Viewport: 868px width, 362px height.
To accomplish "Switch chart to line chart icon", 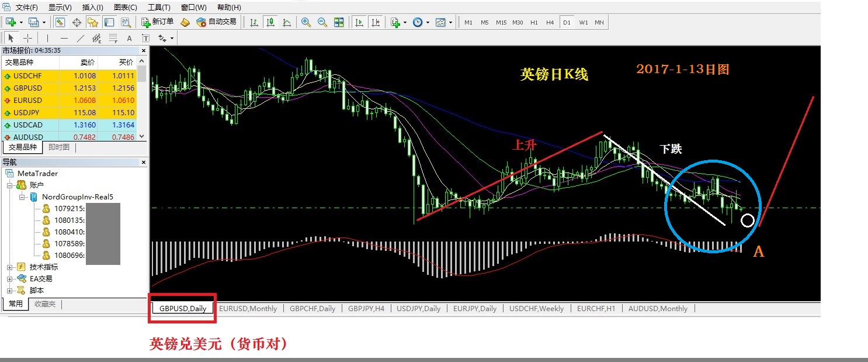I will pos(287,22).
